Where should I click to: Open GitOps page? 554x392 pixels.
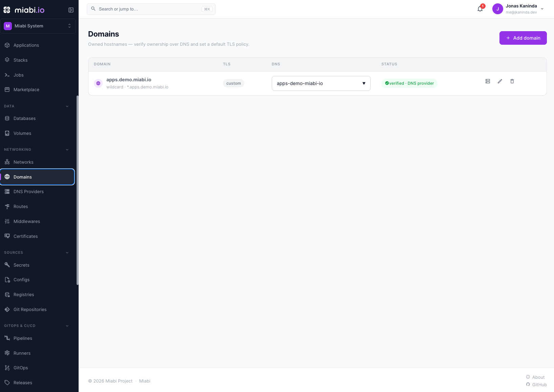37,368
